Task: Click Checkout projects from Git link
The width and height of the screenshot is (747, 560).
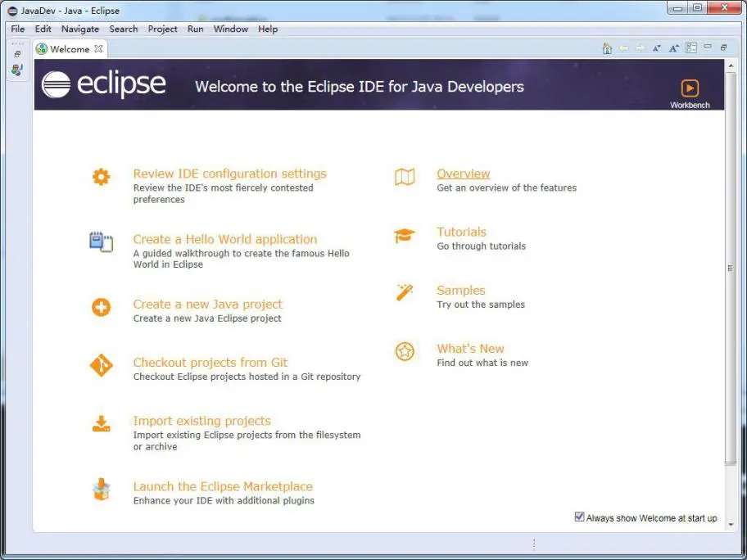Action: (210, 363)
